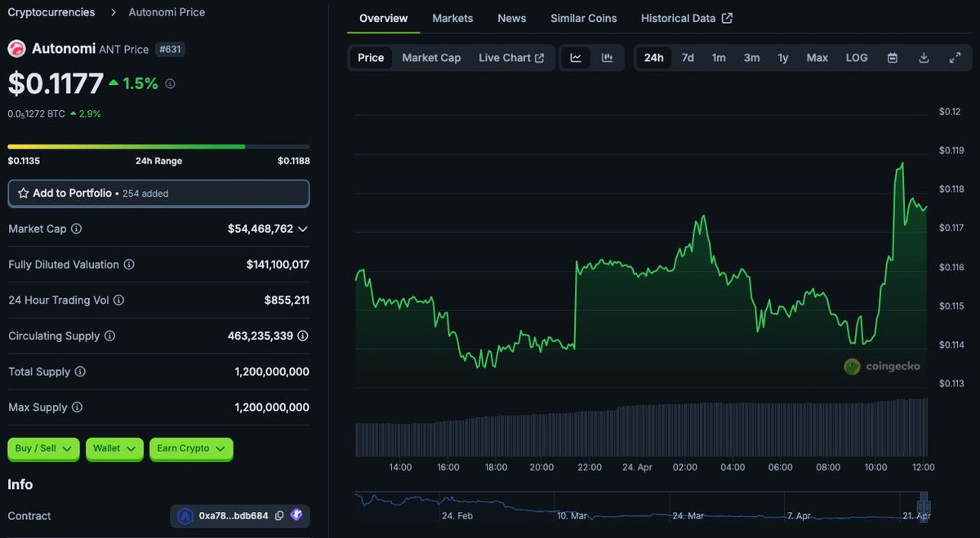This screenshot has width=980, height=538.
Task: Click the purple wallet icon beside the contract
Action: point(296,515)
